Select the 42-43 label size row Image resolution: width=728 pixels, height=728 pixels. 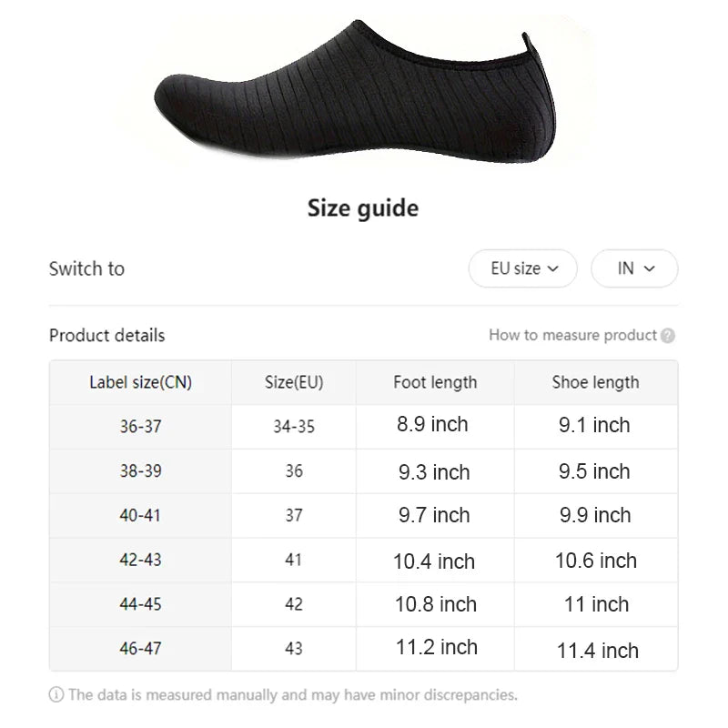[140, 560]
